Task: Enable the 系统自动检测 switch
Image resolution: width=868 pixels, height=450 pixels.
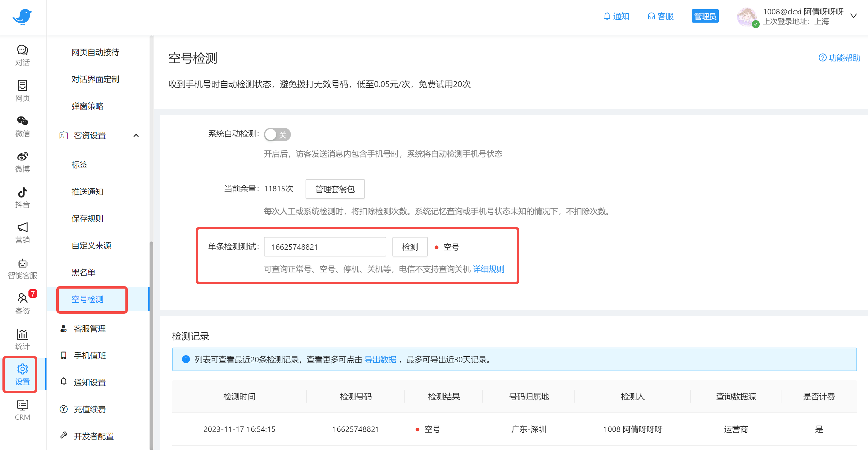Action: tap(277, 135)
